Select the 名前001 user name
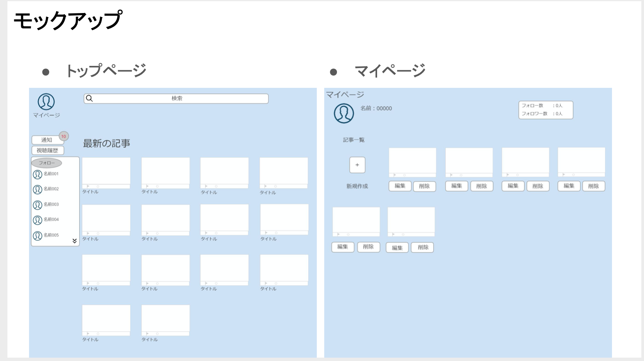Viewport: 644px width, 361px height. [x=51, y=174]
